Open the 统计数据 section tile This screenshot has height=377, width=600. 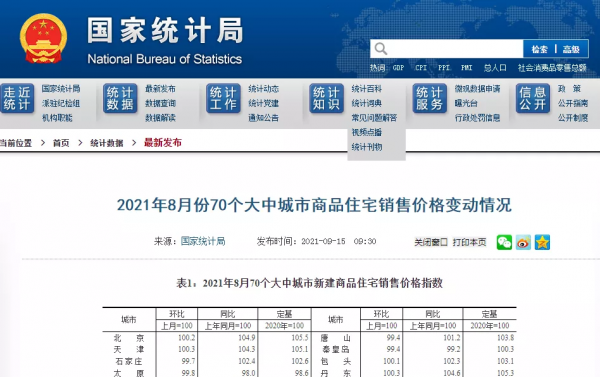coord(120,98)
